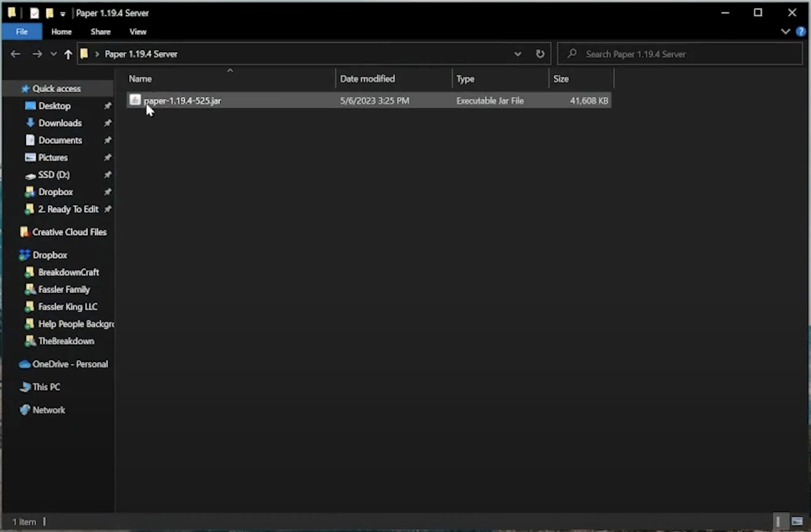
Task: Open the recent locations dropdown arrow
Action: click(x=53, y=54)
